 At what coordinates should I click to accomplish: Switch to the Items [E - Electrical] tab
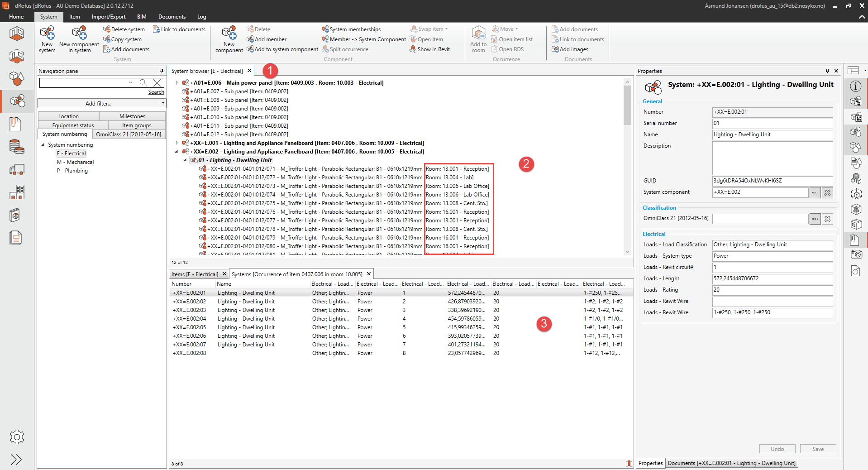(x=195, y=274)
